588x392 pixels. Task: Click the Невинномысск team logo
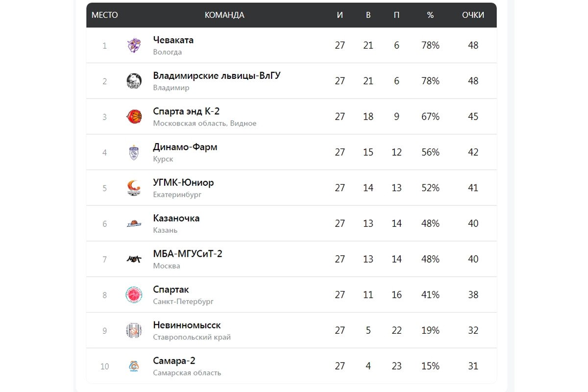point(134,331)
